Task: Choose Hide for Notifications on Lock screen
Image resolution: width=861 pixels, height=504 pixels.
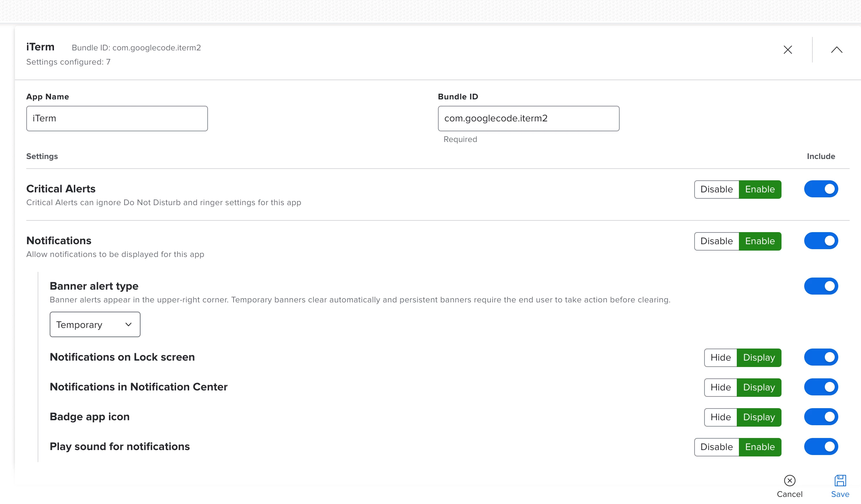Action: pyautogui.click(x=721, y=358)
